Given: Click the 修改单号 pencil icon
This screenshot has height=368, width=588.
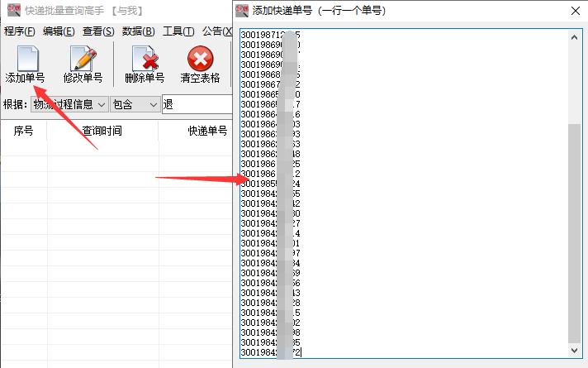Looking at the screenshot, I should (83, 59).
